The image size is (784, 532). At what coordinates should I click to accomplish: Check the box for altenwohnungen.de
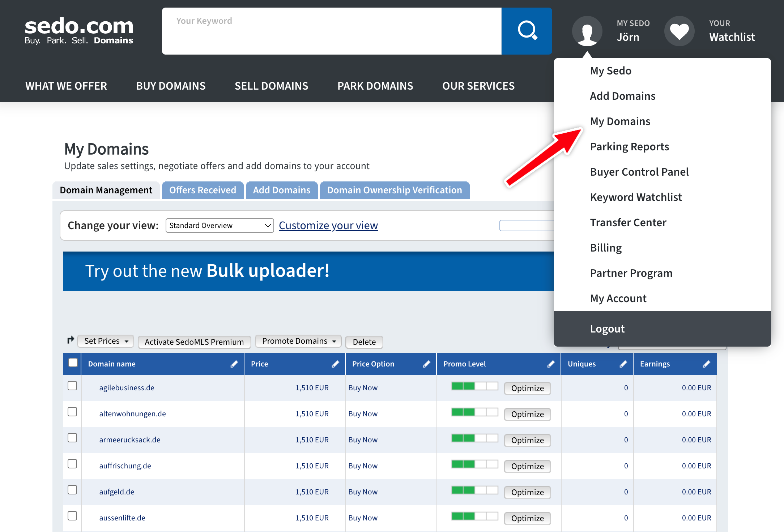72,412
